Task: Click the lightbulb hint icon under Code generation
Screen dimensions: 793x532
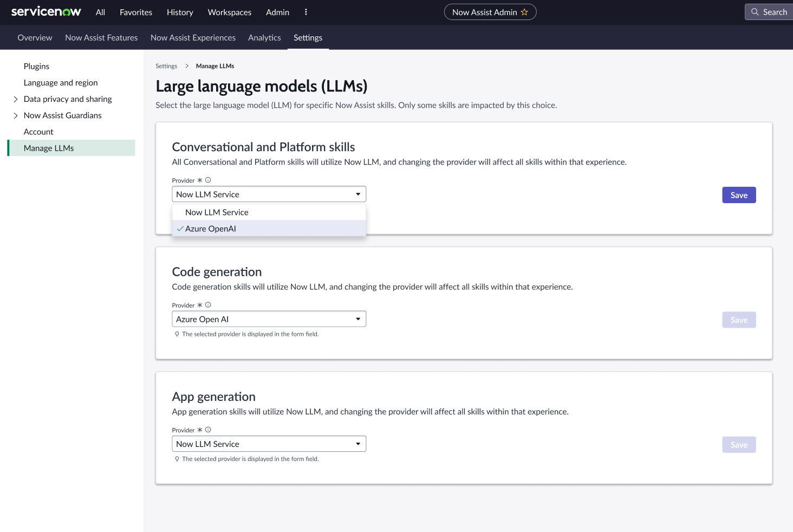Action: (x=177, y=334)
